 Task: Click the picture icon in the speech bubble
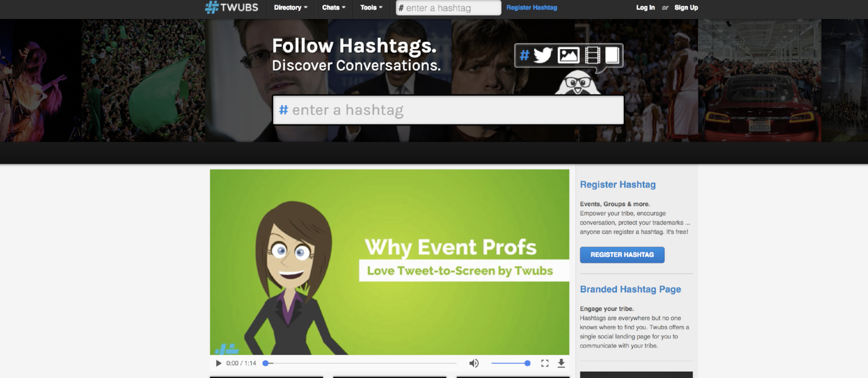coord(568,56)
